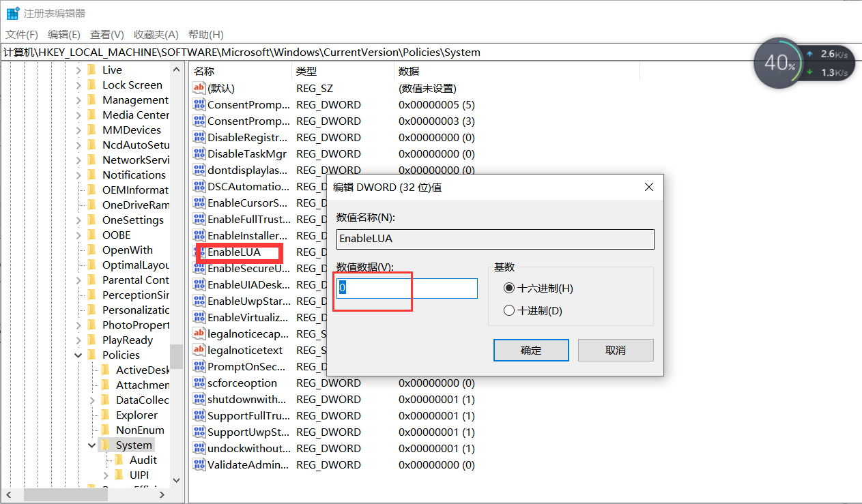This screenshot has height=504, width=862.
Task: Click the Explorer folder icon in tree
Action: 105,415
